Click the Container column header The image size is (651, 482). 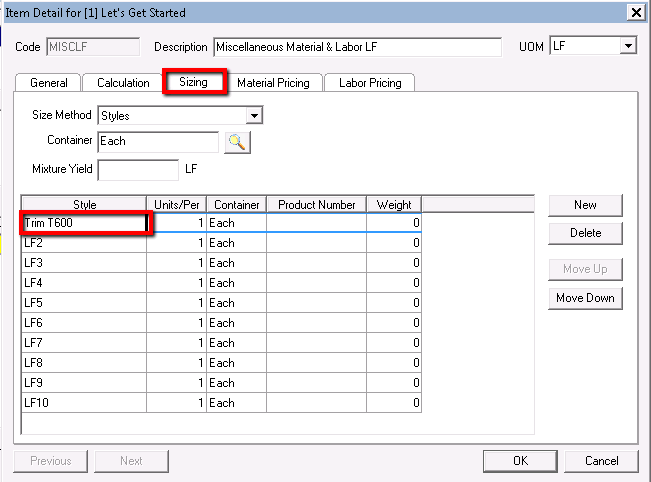[x=236, y=205]
